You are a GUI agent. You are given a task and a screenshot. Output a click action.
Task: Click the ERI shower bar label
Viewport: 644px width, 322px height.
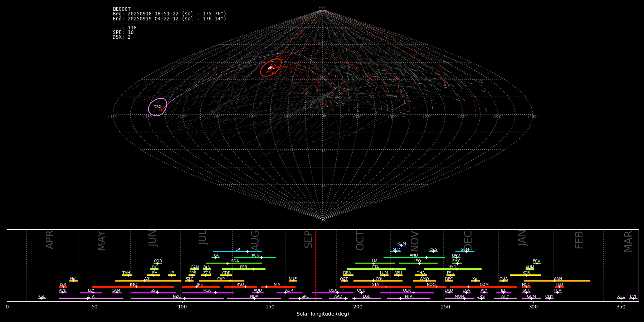(239, 250)
